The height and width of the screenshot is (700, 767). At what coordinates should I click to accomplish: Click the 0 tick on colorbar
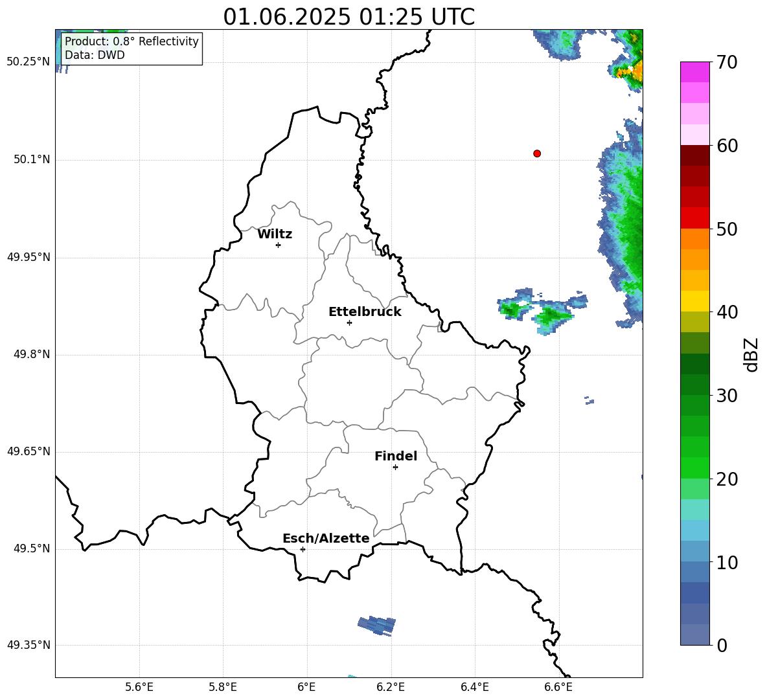click(722, 645)
